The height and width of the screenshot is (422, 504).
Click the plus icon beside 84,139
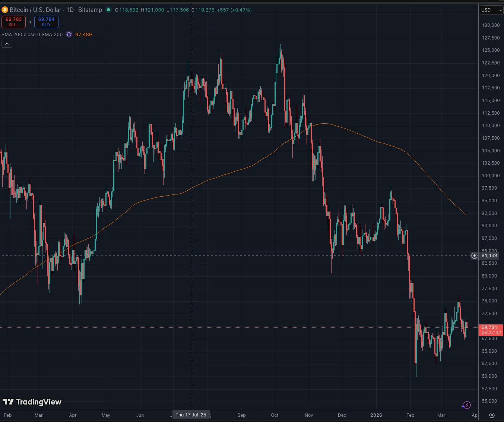coord(474,256)
